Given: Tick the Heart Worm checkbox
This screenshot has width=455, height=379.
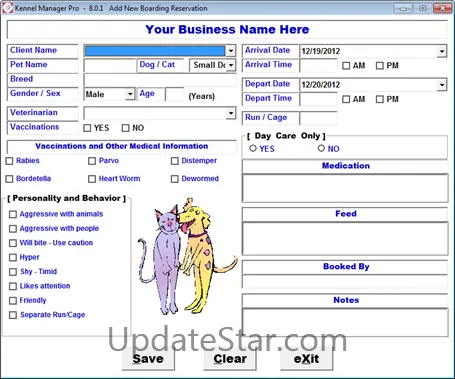Looking at the screenshot, I should [x=92, y=179].
